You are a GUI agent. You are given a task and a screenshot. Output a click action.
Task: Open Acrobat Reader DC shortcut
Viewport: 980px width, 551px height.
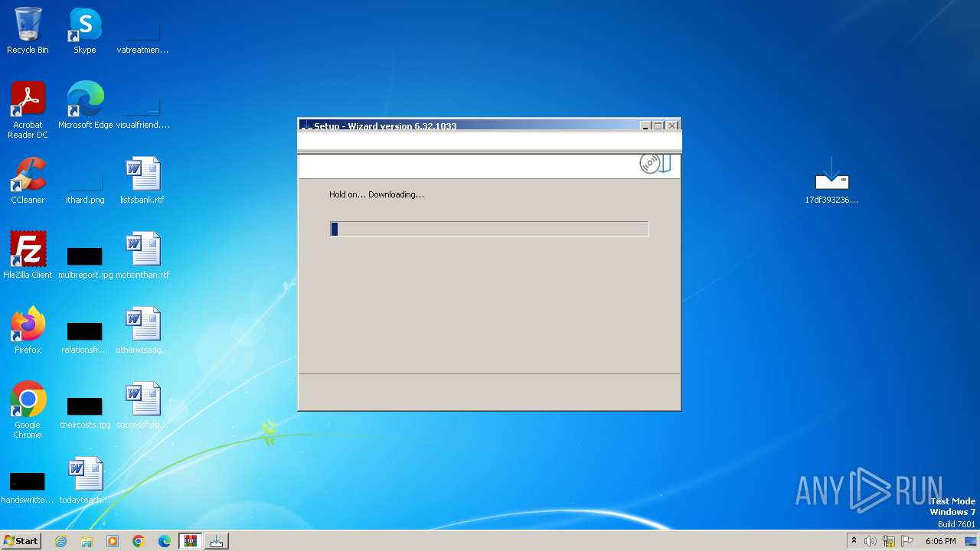(x=28, y=110)
